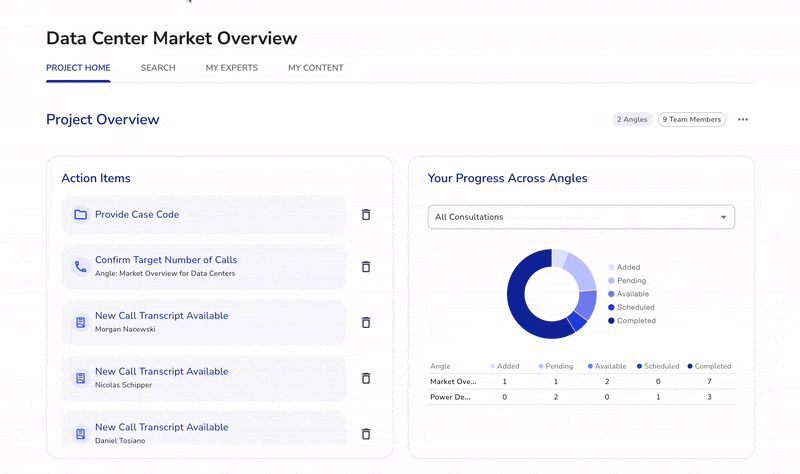The height and width of the screenshot is (474, 800).
Task: Delete the Provide Case Code action item
Action: click(x=366, y=215)
